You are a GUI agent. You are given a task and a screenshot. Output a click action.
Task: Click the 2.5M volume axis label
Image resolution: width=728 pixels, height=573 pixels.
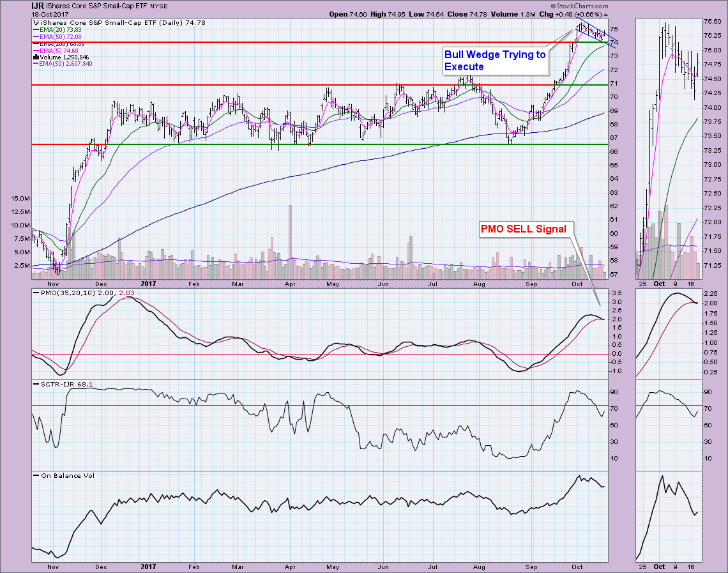click(22, 266)
